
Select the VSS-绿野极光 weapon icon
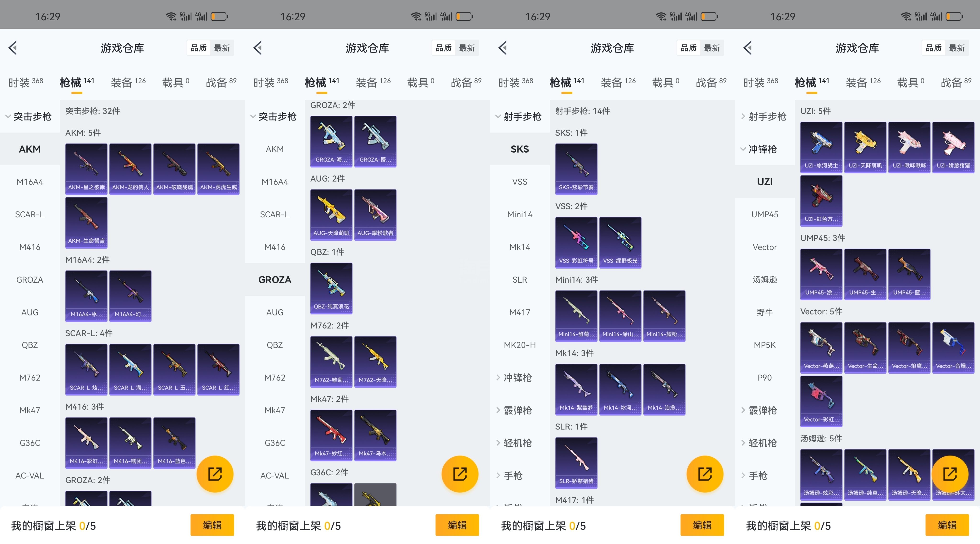[x=620, y=242]
